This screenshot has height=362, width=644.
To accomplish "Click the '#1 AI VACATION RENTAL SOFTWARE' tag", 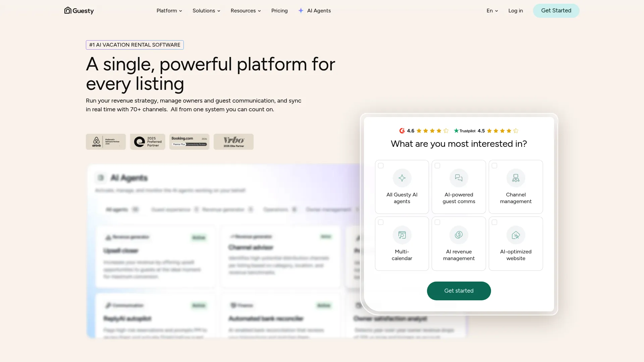I will [135, 45].
